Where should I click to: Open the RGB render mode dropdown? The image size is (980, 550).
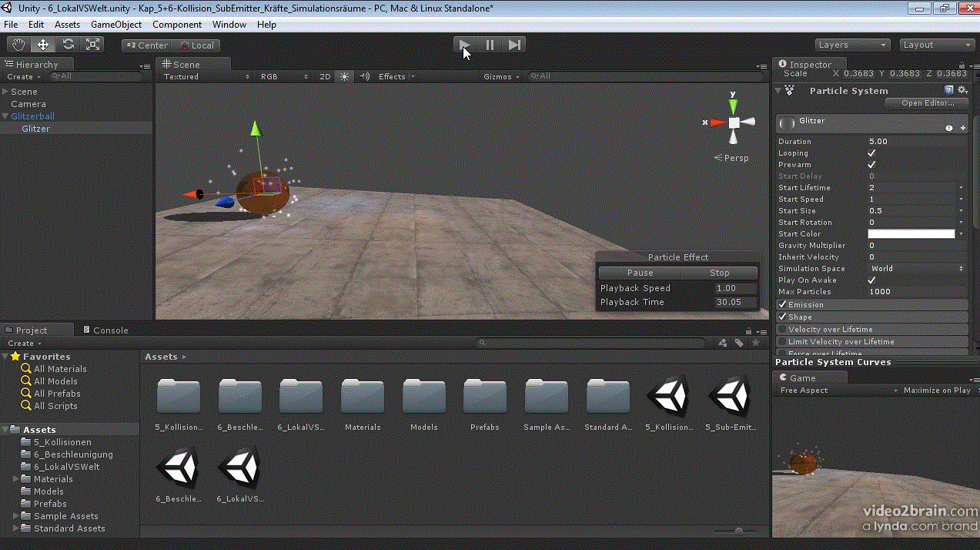point(284,76)
